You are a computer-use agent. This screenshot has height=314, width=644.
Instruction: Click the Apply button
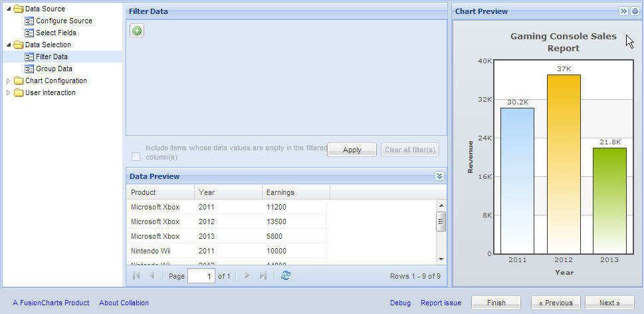tap(352, 150)
